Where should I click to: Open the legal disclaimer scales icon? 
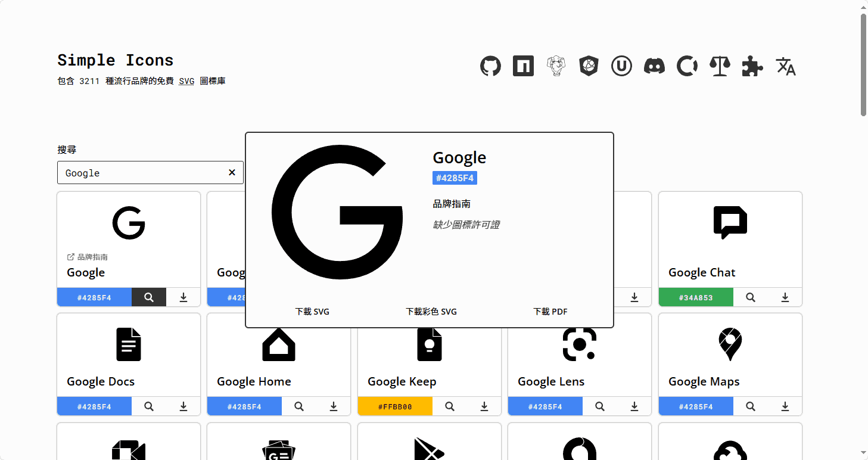click(720, 66)
